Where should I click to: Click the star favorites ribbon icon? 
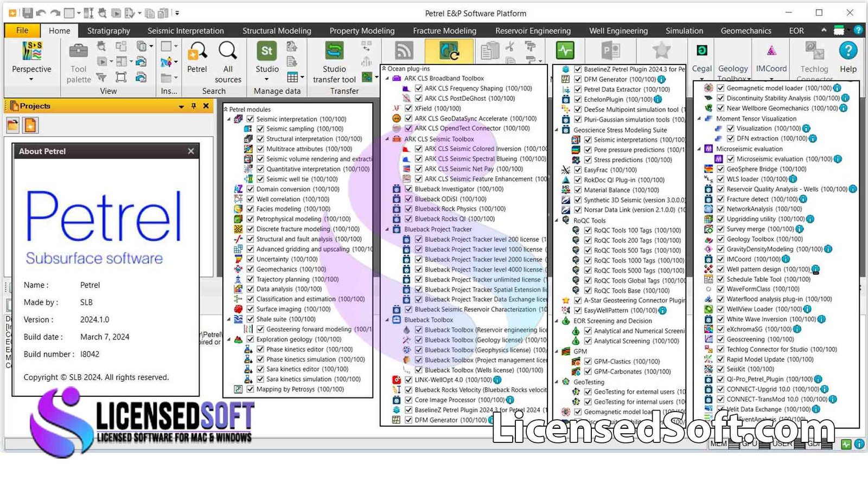661,51
